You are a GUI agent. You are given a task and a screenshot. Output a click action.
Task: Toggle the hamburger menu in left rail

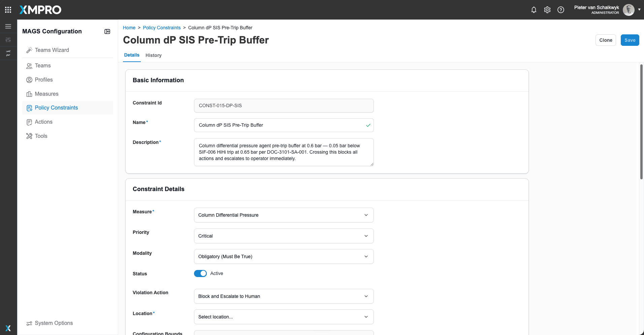point(8,26)
